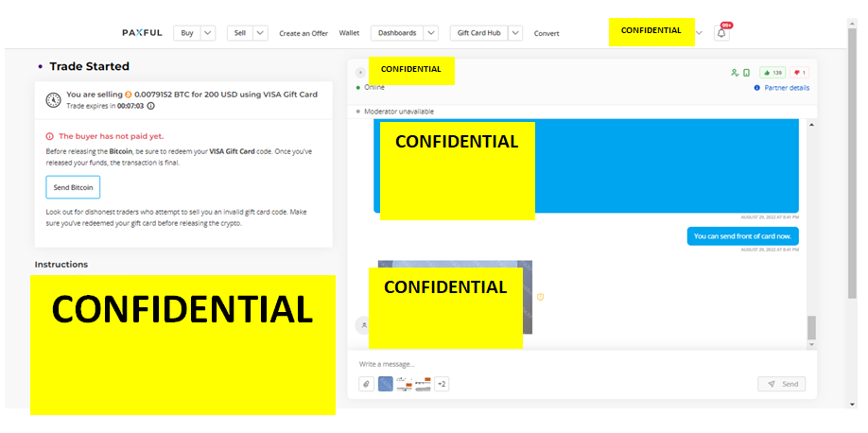Click the Paxful logo
This screenshot has width=868, height=433.
click(x=142, y=33)
